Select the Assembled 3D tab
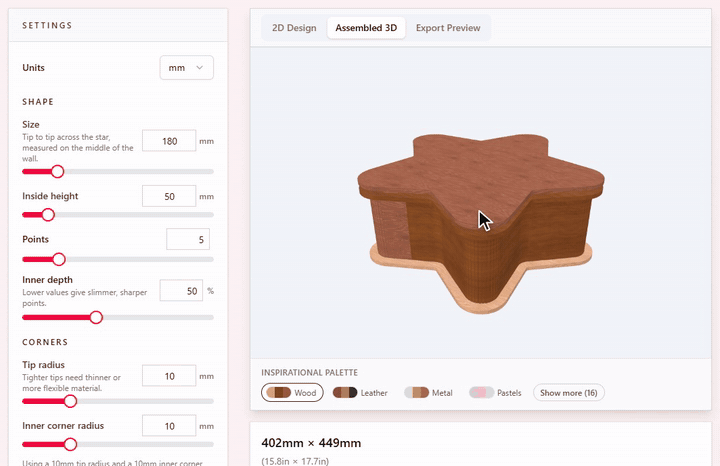 click(366, 28)
